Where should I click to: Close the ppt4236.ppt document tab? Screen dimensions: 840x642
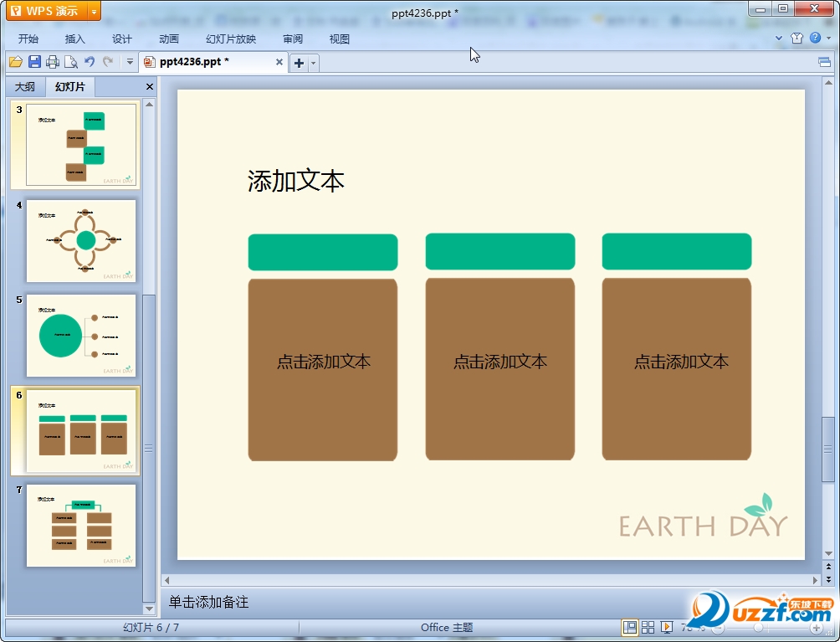coord(279,62)
